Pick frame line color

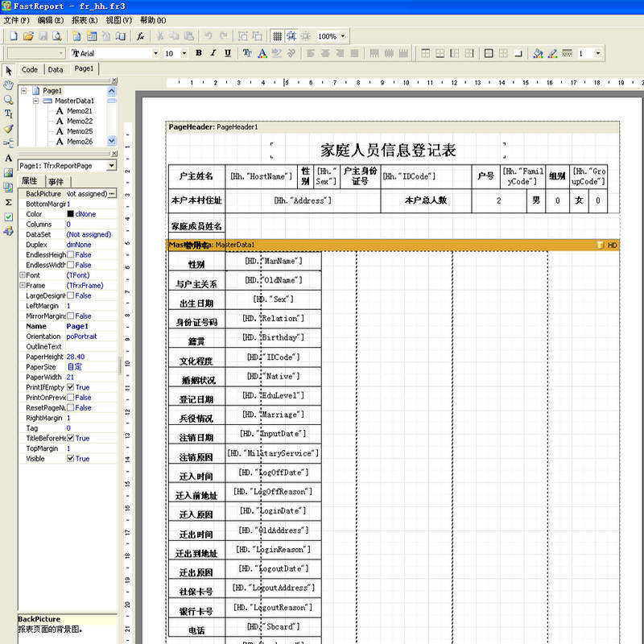pos(552,53)
